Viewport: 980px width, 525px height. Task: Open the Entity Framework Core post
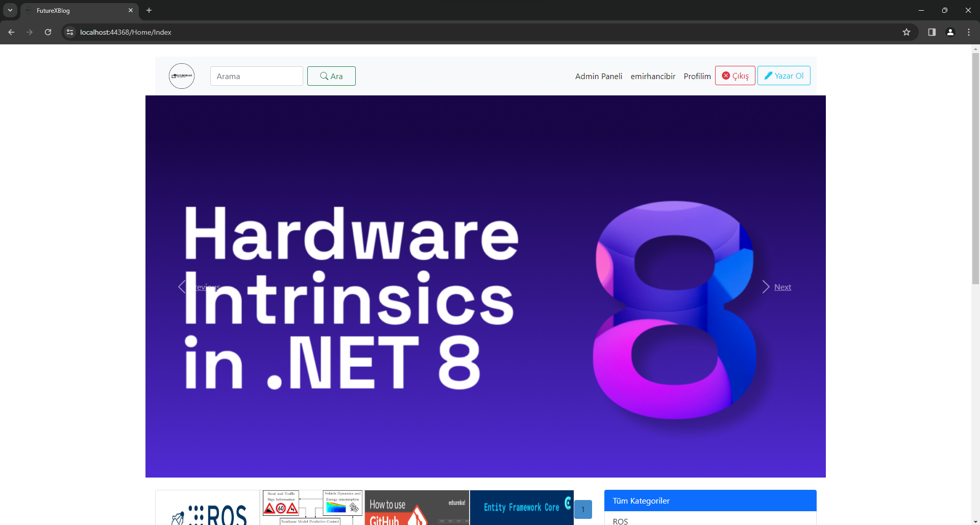pyautogui.click(x=522, y=508)
